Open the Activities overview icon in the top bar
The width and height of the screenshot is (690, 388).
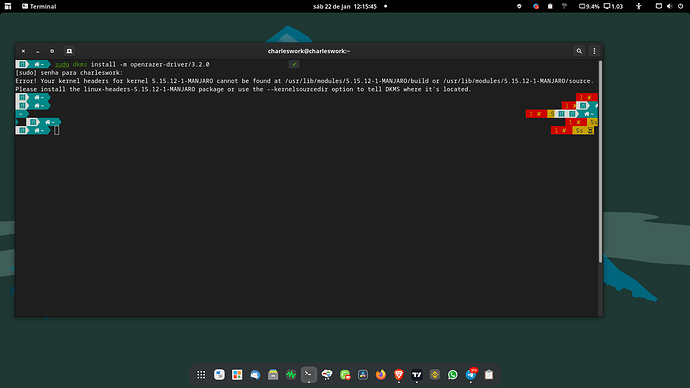click(8, 6)
